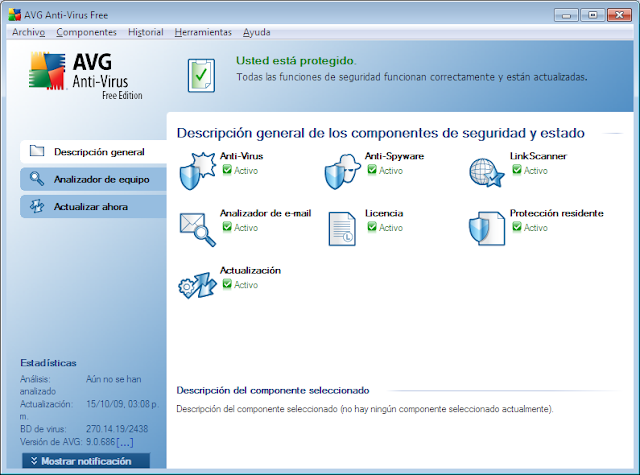Viewport: 640px width, 475px height.
Task: Click green Activo check under Licencia
Action: click(x=372, y=227)
